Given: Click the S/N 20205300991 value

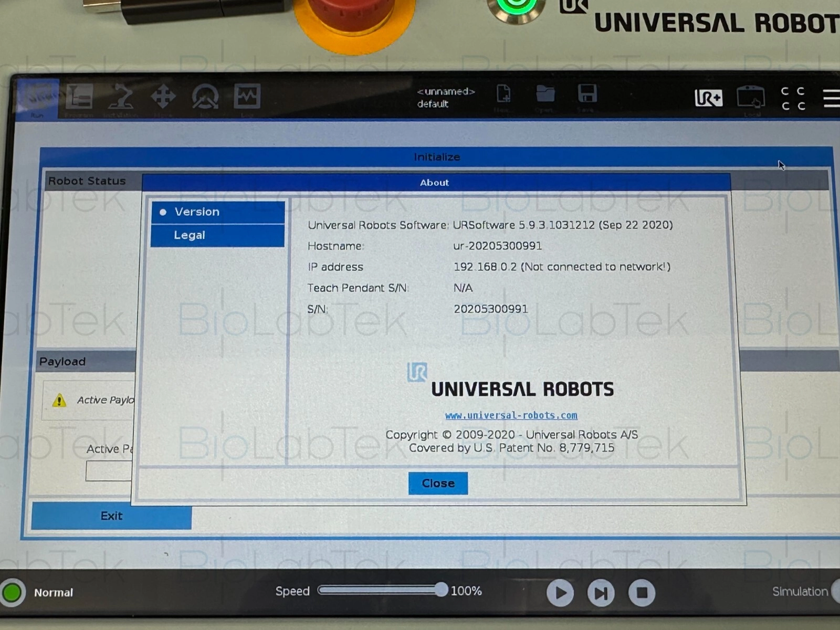Looking at the screenshot, I should point(490,309).
